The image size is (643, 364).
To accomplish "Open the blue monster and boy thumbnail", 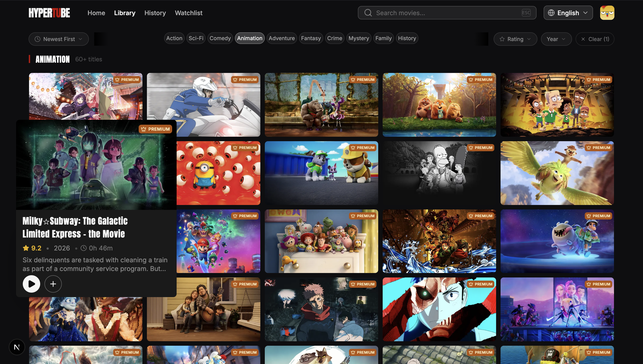I will (x=557, y=241).
